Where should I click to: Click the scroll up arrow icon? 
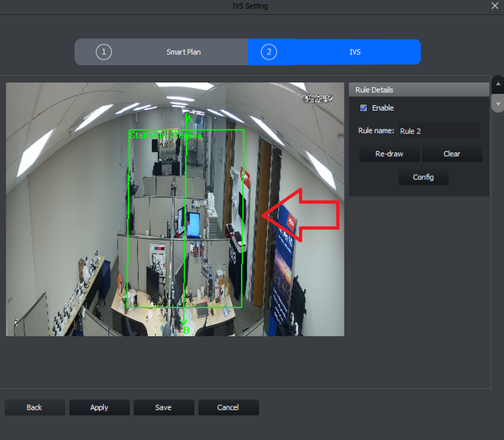coord(498,84)
